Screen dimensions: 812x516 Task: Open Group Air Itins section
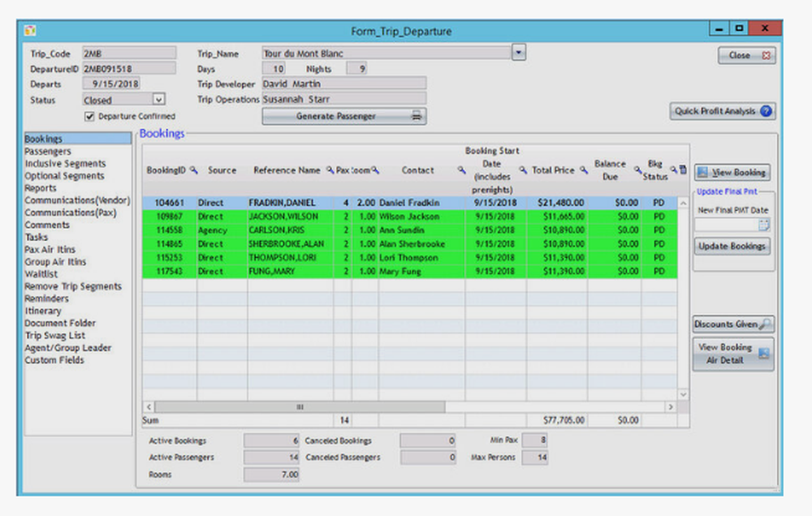pyautogui.click(x=55, y=262)
